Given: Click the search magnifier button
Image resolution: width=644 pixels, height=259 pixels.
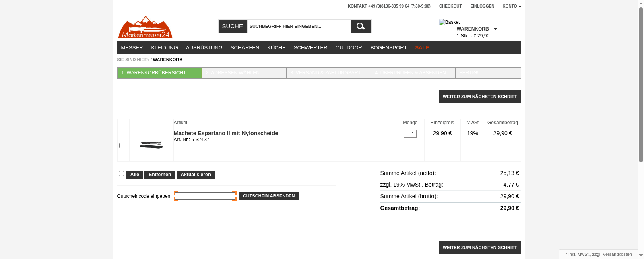Looking at the screenshot, I should point(361,26).
